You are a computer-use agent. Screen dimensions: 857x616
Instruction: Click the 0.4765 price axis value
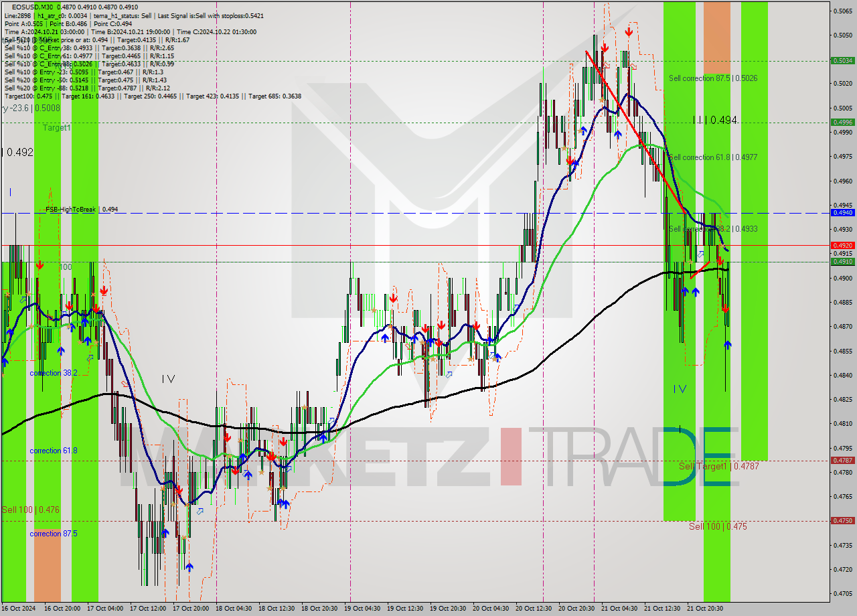[x=843, y=496]
